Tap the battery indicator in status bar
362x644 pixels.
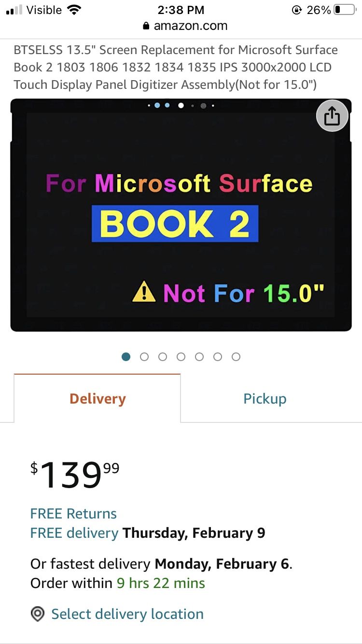pyautogui.click(x=345, y=9)
